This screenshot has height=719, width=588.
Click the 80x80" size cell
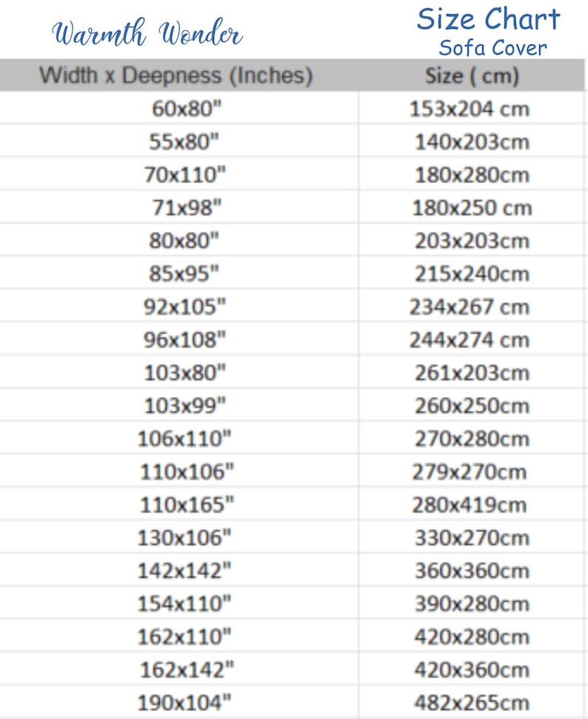click(x=179, y=240)
